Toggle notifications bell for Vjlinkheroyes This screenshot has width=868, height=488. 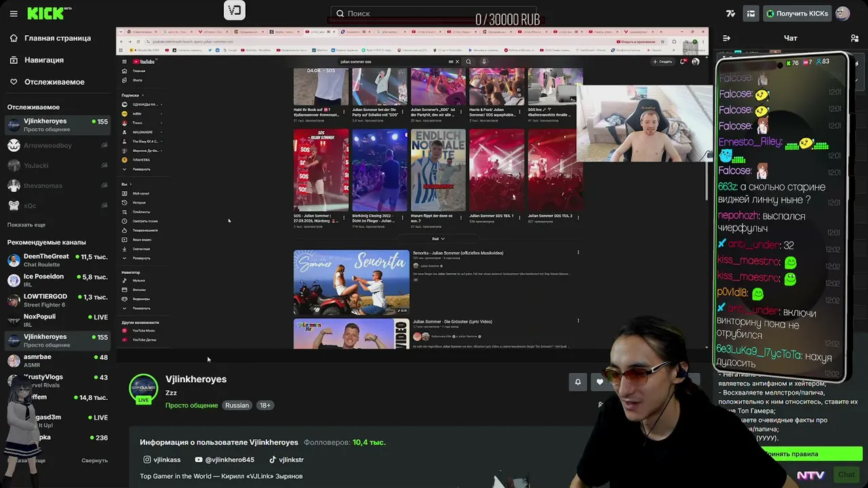(578, 382)
